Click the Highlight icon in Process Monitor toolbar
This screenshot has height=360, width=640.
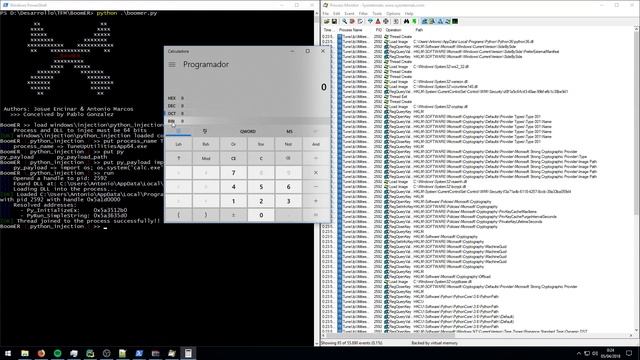(x=378, y=21)
